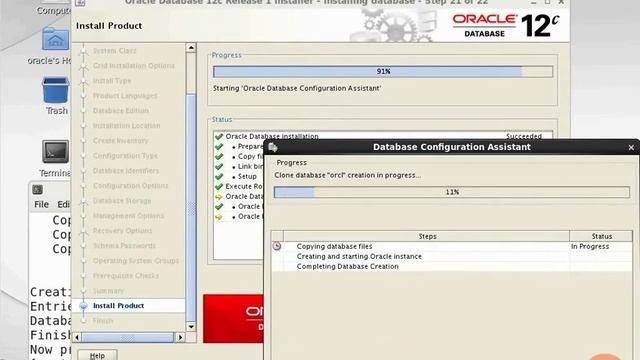Click the Help button in the installer
Screen dimensions: 640x360
click(97, 355)
